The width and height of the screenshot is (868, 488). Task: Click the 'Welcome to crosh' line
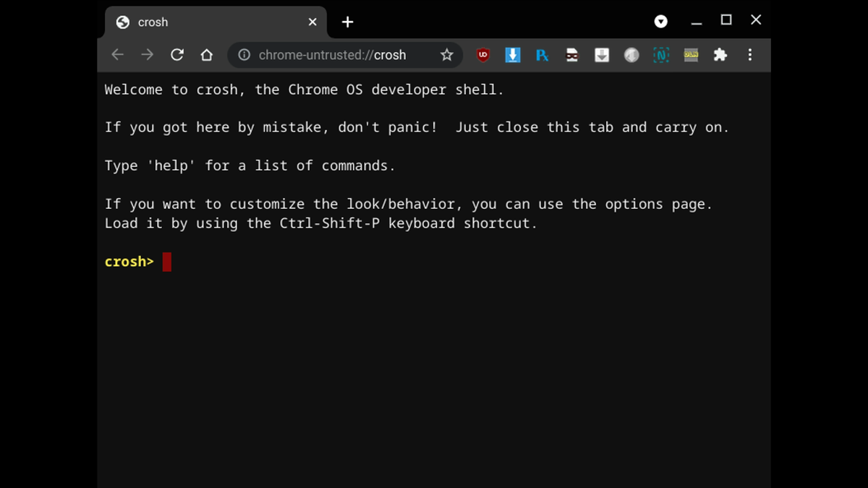click(x=305, y=90)
